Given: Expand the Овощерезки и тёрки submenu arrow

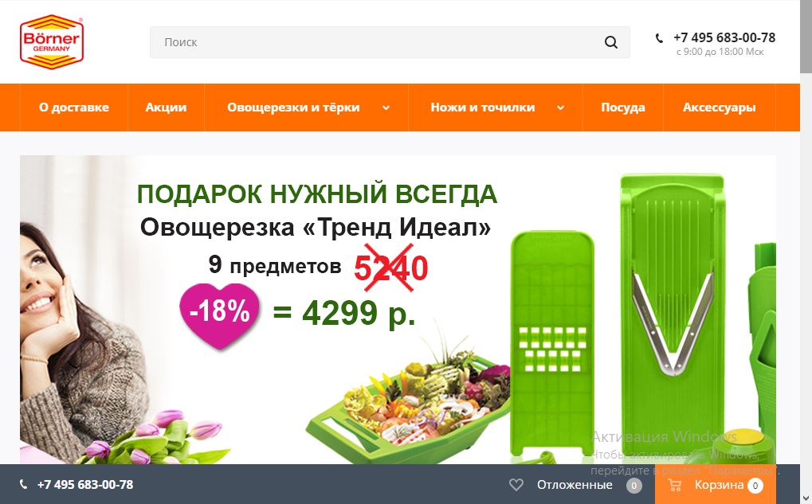Looking at the screenshot, I should pyautogui.click(x=386, y=107).
